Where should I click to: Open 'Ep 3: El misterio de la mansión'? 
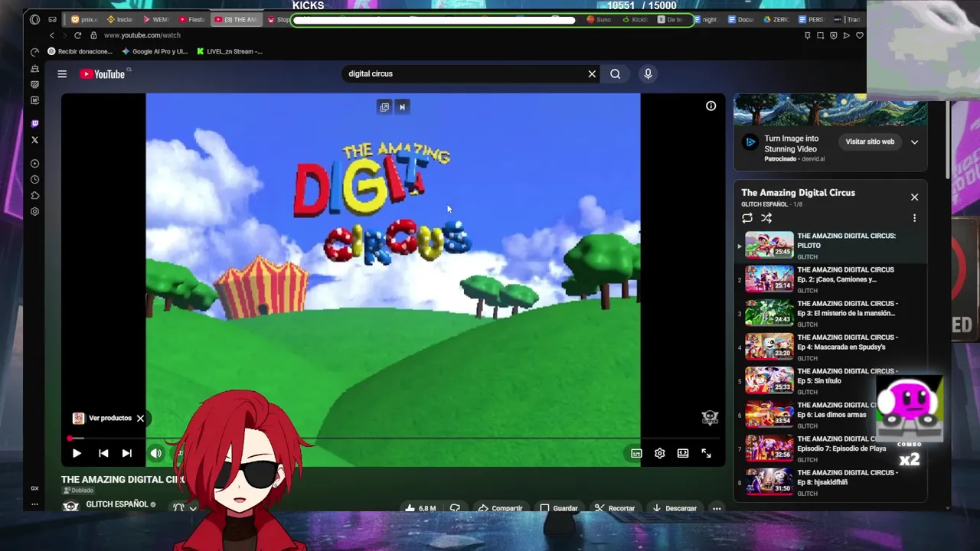click(832, 313)
